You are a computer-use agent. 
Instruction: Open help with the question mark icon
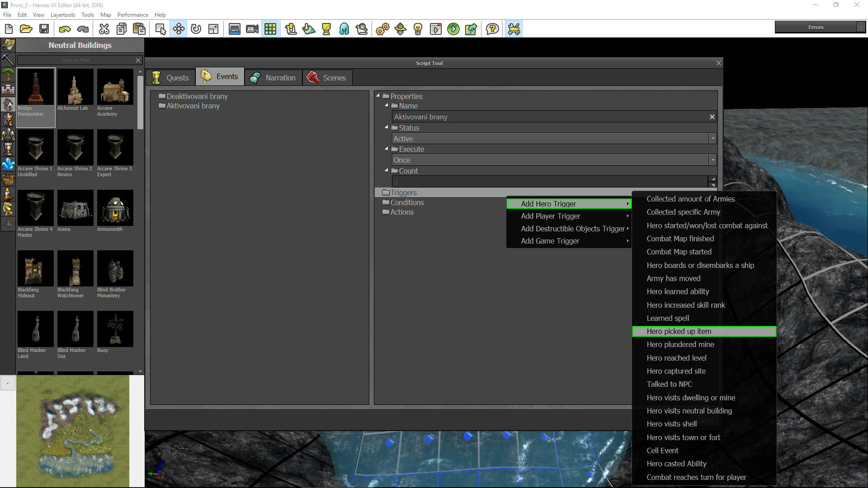492,29
